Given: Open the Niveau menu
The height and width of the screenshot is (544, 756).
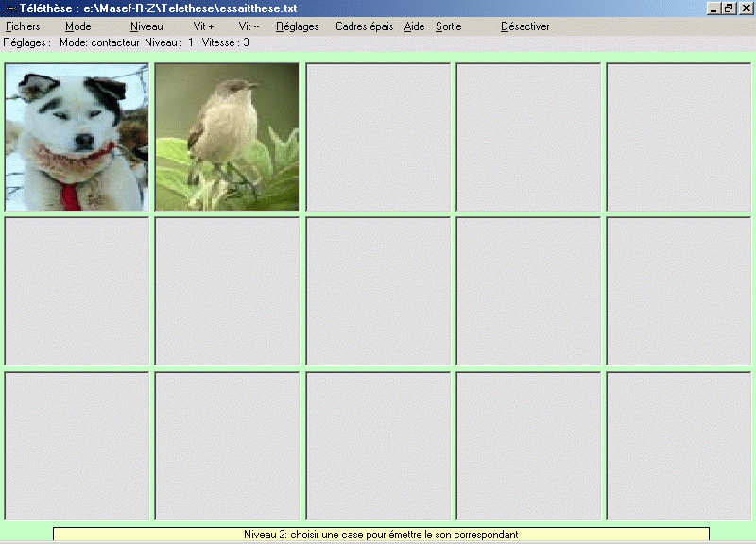Looking at the screenshot, I should (146, 26).
